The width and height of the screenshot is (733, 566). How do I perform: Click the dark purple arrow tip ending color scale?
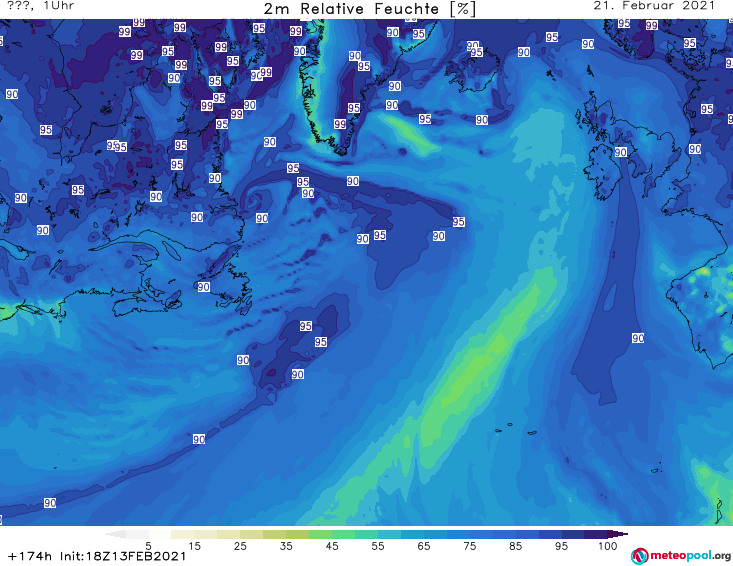point(620,534)
